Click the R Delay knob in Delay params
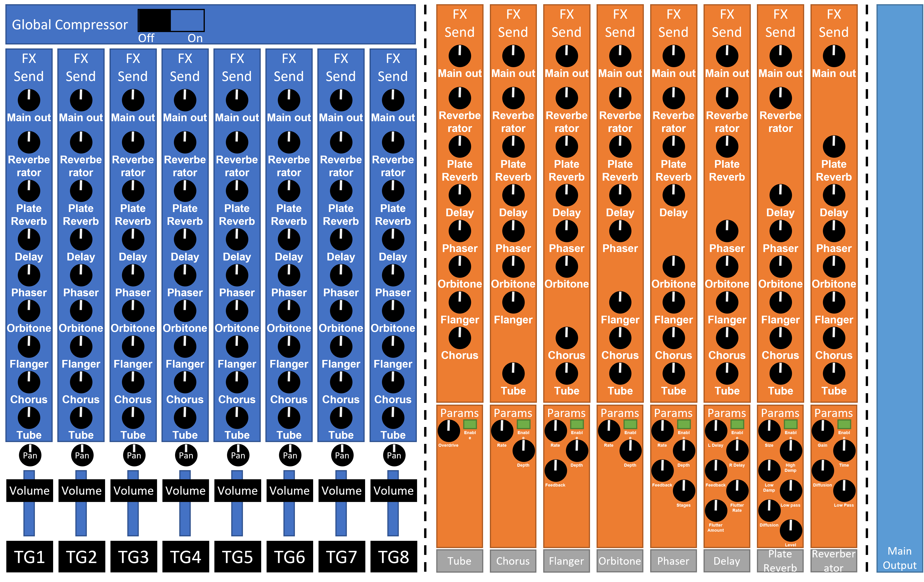The width and height of the screenshot is (924, 582). point(737,450)
